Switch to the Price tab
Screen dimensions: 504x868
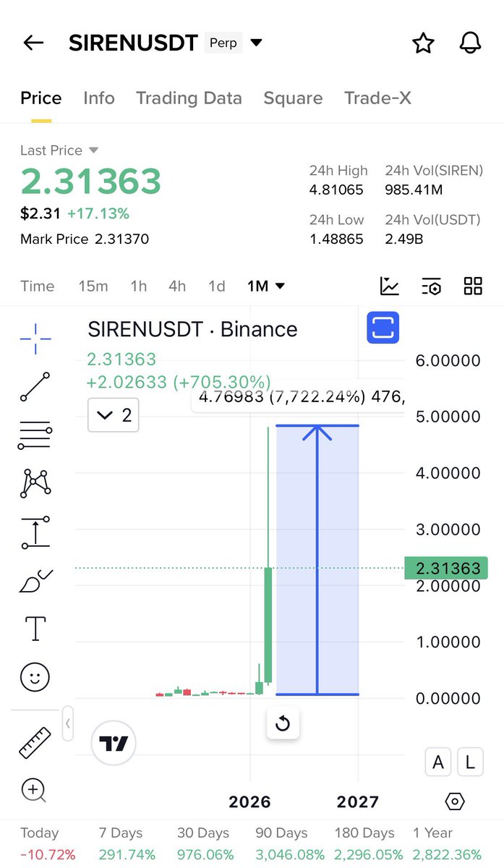click(x=41, y=98)
